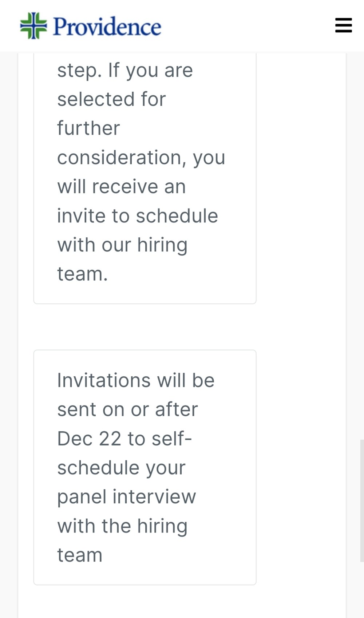Click blank gap between the two cards
The width and height of the screenshot is (364, 618).
pyautogui.click(x=145, y=327)
